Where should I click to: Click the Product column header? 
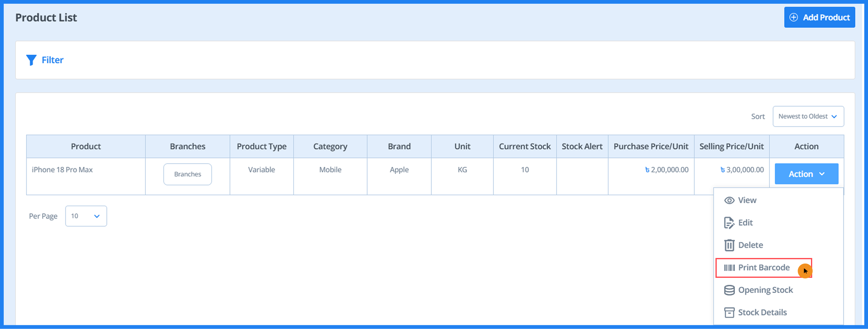pos(86,147)
